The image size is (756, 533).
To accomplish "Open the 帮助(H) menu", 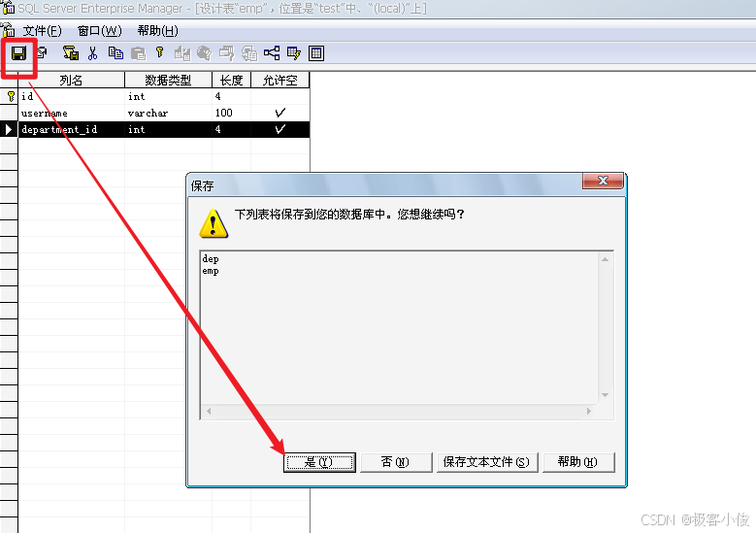I will coord(157,31).
